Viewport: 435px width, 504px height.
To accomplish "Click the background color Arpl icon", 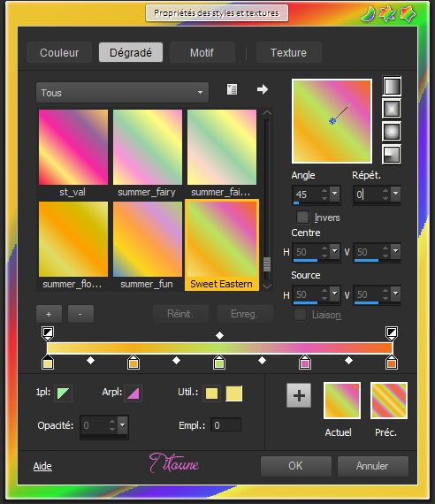I will tap(133, 393).
